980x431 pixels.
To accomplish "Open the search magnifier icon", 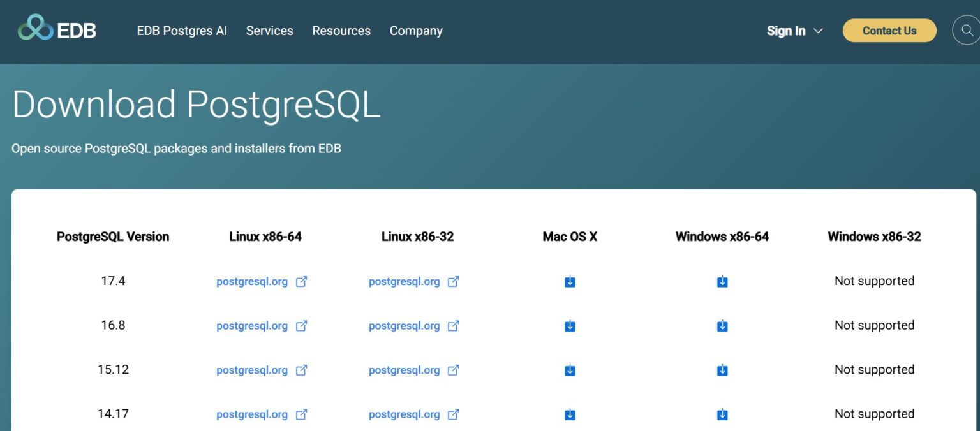I will click(x=965, y=30).
